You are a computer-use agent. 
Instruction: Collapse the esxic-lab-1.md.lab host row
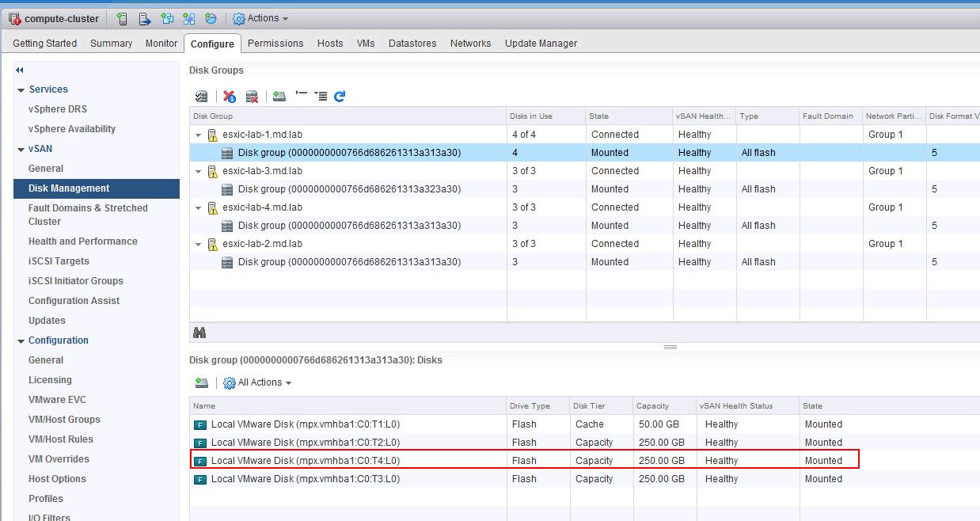point(199,135)
